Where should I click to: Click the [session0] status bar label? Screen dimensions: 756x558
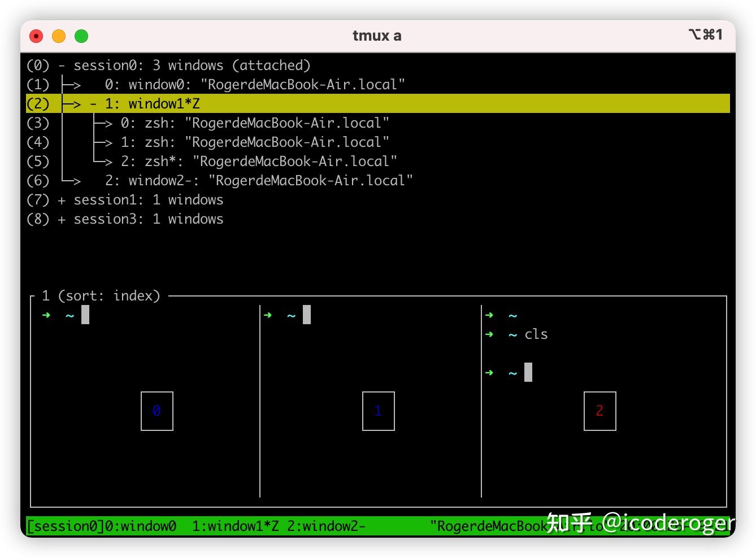pyautogui.click(x=66, y=526)
